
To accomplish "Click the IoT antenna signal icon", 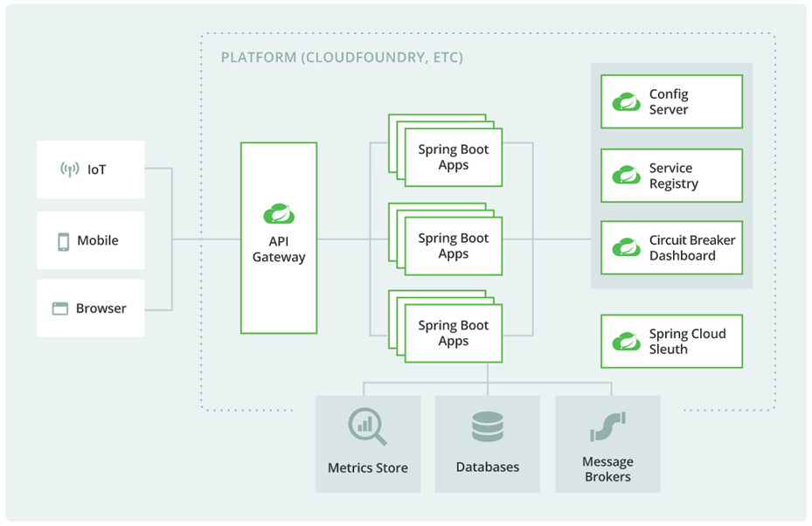I will click(x=70, y=170).
